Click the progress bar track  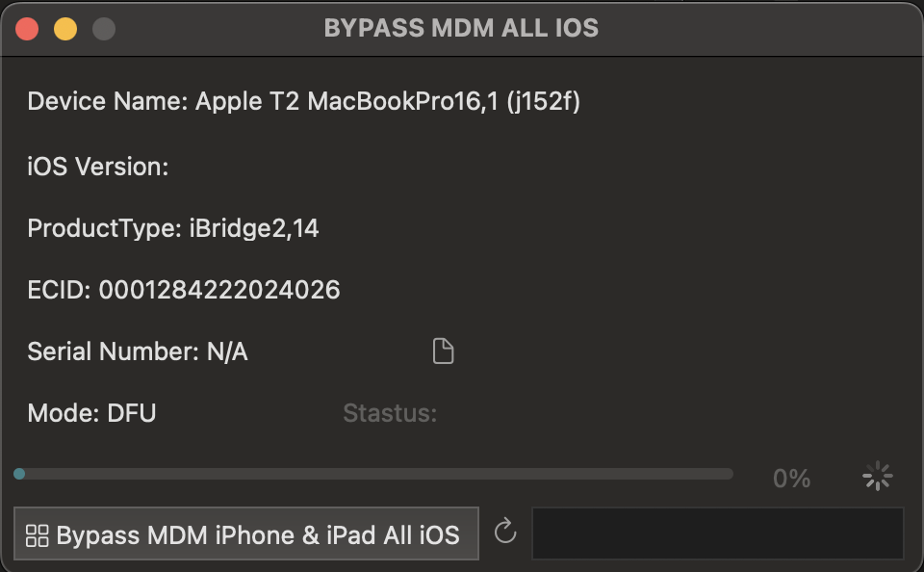click(x=373, y=474)
